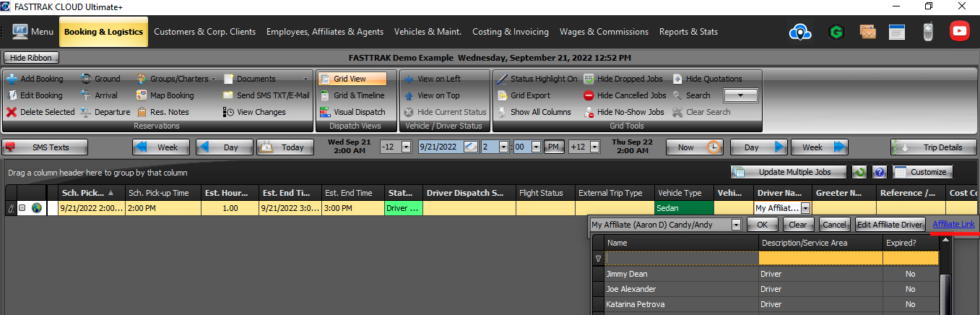
Task: Click View Changes
Action: tap(254, 112)
